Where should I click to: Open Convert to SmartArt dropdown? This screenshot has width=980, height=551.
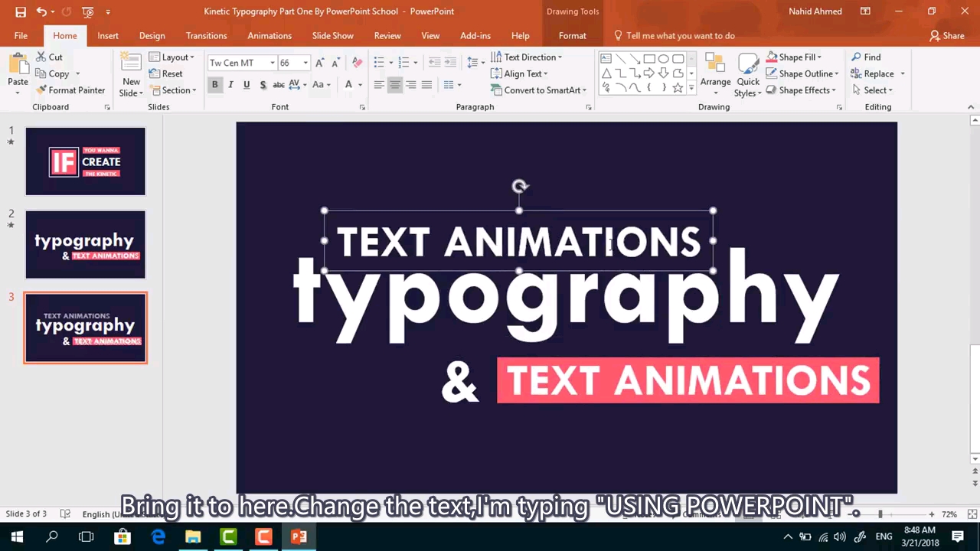(538, 90)
